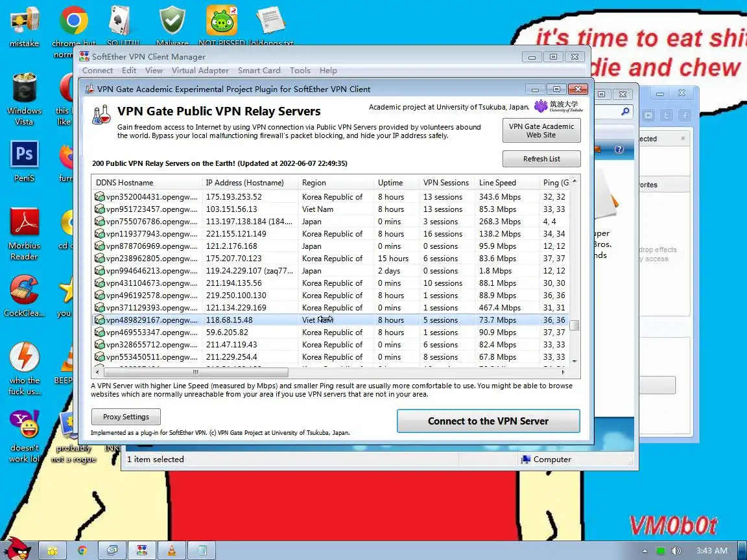Show hidden tray icons arrow
747x560 pixels.
tap(645, 551)
